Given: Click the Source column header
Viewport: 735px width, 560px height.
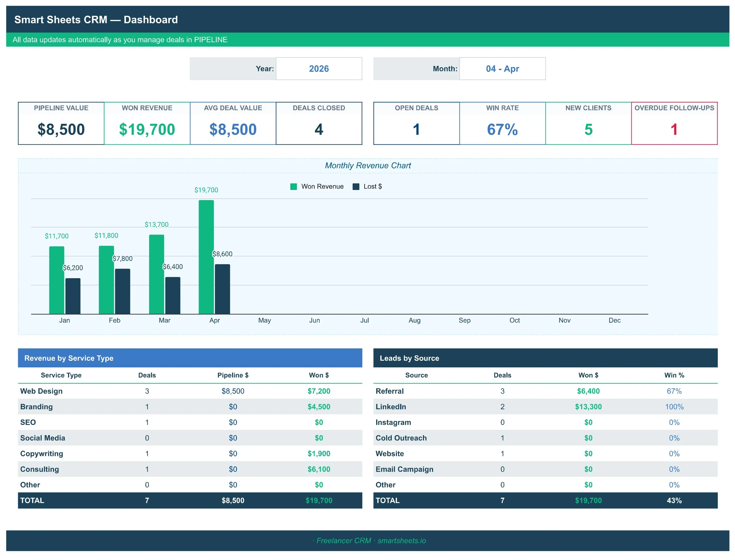Looking at the screenshot, I should [x=417, y=375].
